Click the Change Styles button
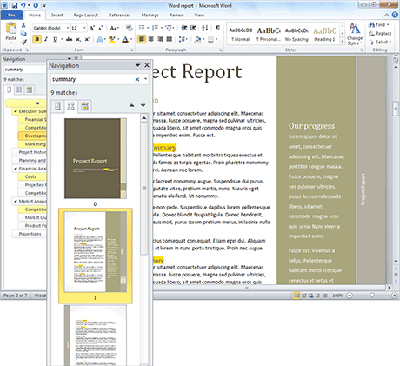Viewport: 400px width, 366px height. (355, 34)
